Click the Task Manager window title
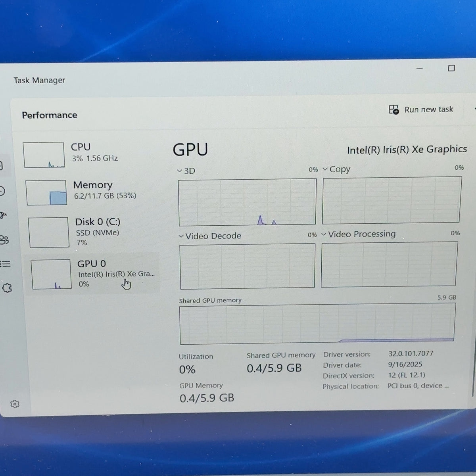 point(39,80)
